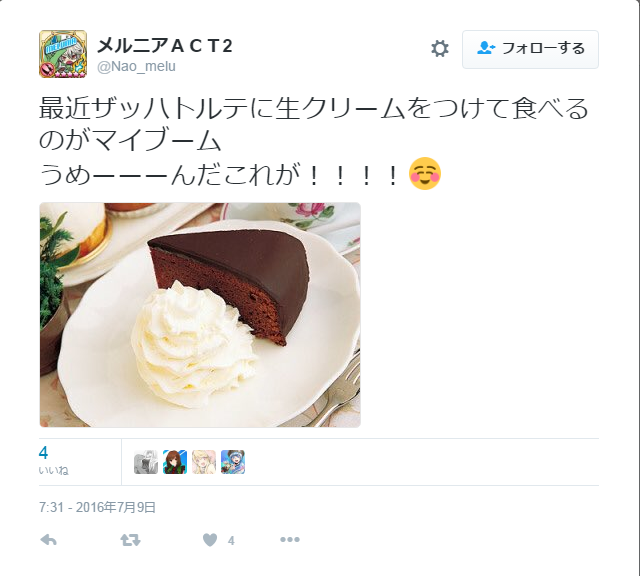Open the メルニアACT2 profile avatar

coord(63,54)
